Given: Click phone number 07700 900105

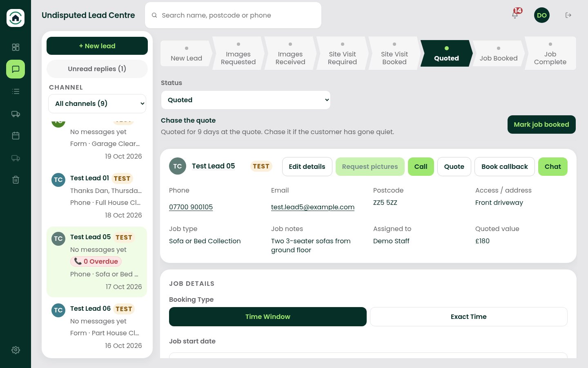Looking at the screenshot, I should (x=191, y=207).
